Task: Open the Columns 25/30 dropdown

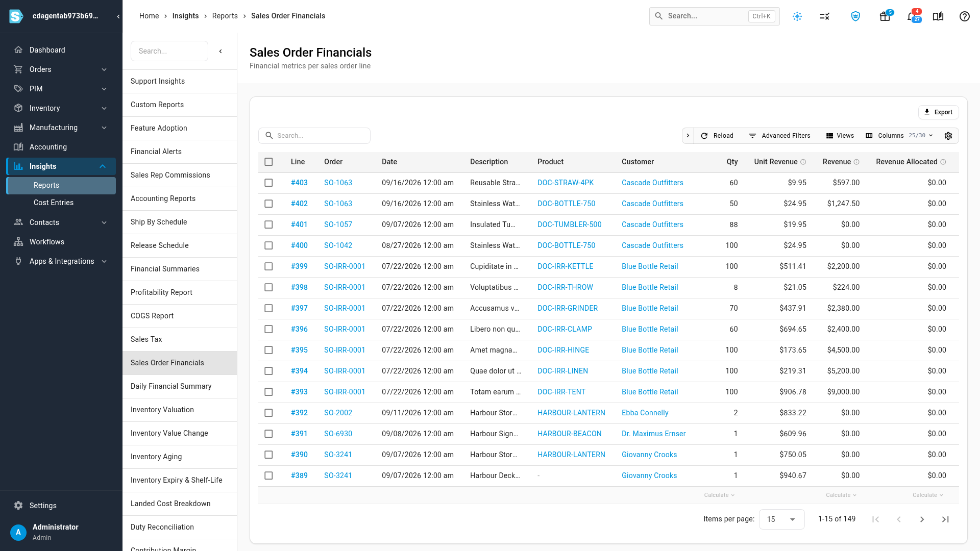Action: tap(899, 136)
